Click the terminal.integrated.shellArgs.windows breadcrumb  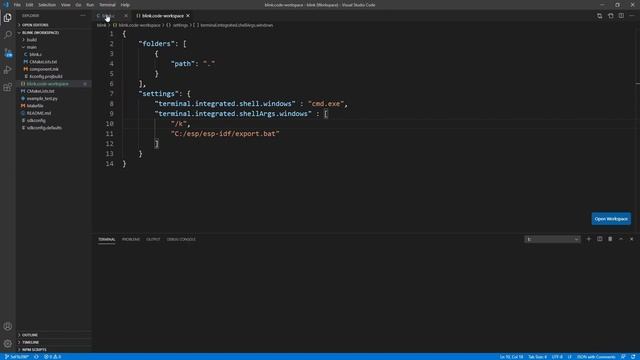coord(236,25)
